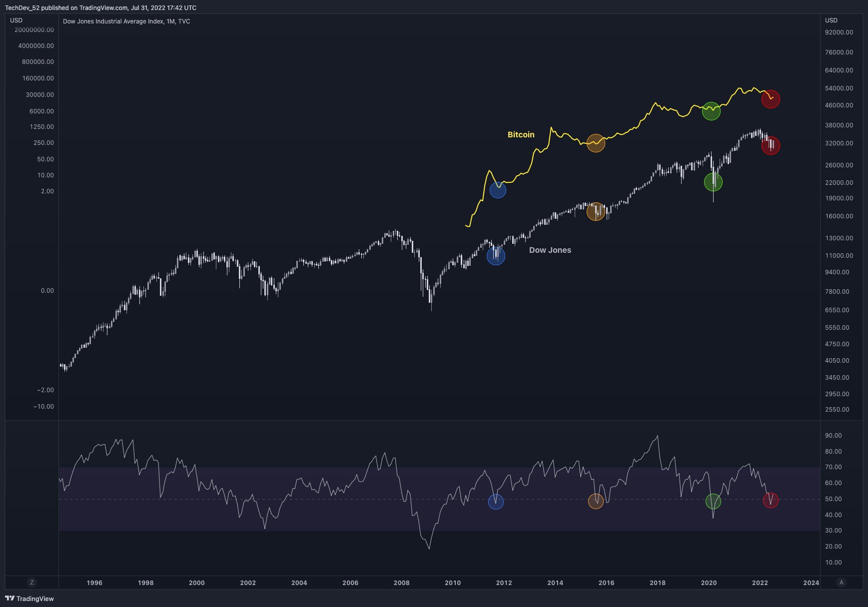Click the red circle in RSI panel
The image size is (868, 607).
pyautogui.click(x=771, y=500)
